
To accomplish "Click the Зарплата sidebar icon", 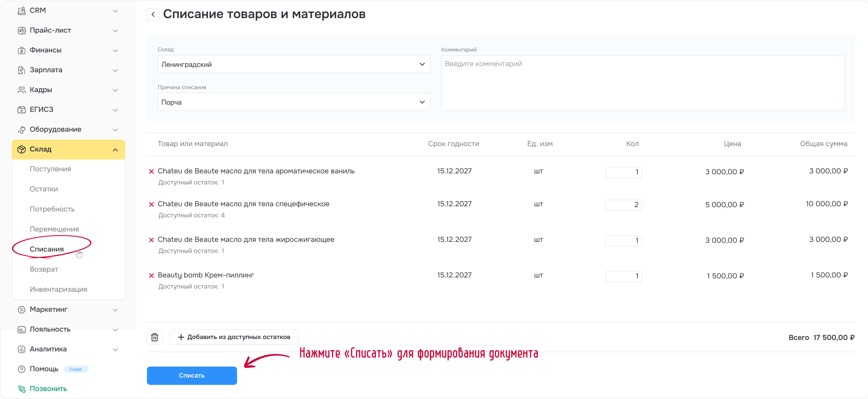I will point(22,70).
